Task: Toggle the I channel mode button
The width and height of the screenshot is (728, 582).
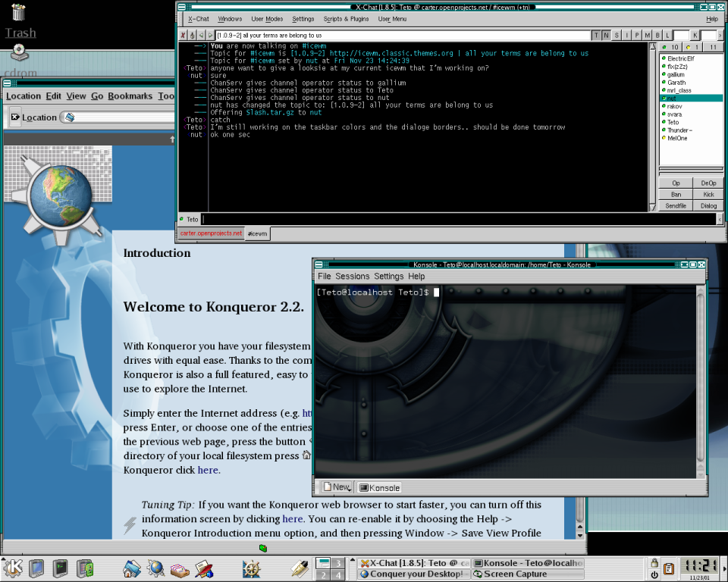Action: (627, 36)
